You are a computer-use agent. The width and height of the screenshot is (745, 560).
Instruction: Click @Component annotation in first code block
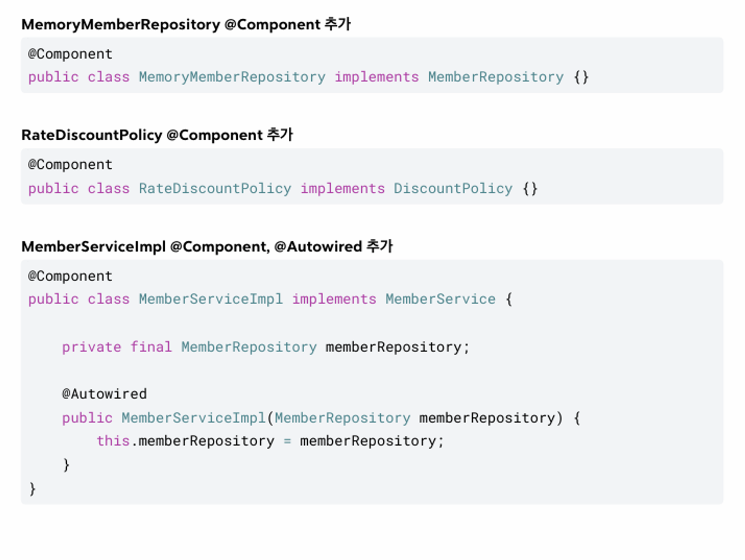point(70,54)
